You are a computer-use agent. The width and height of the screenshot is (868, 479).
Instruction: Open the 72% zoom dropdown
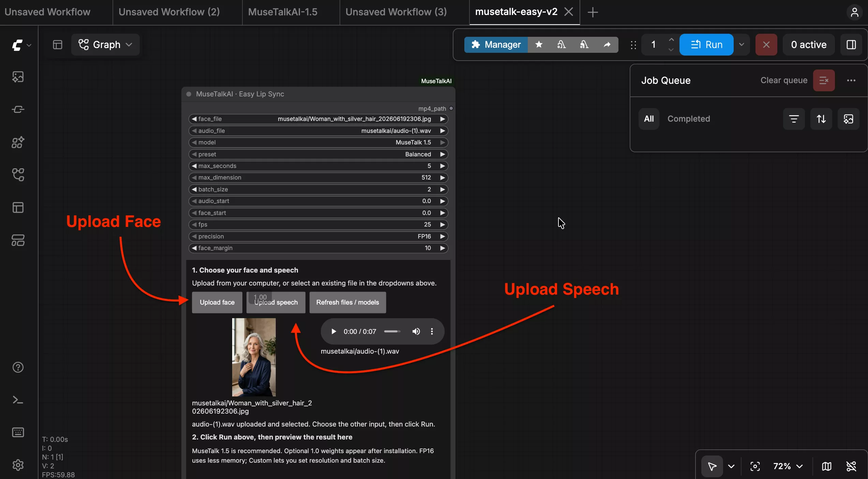tap(788, 466)
